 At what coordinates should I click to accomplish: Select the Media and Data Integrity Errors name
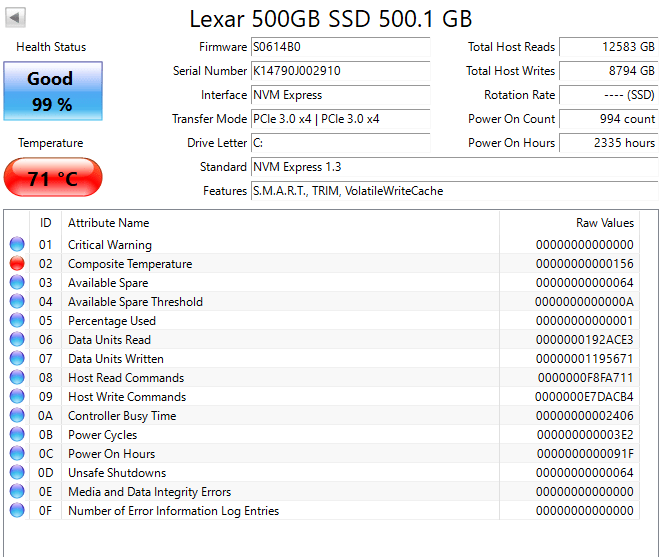pyautogui.click(x=149, y=492)
